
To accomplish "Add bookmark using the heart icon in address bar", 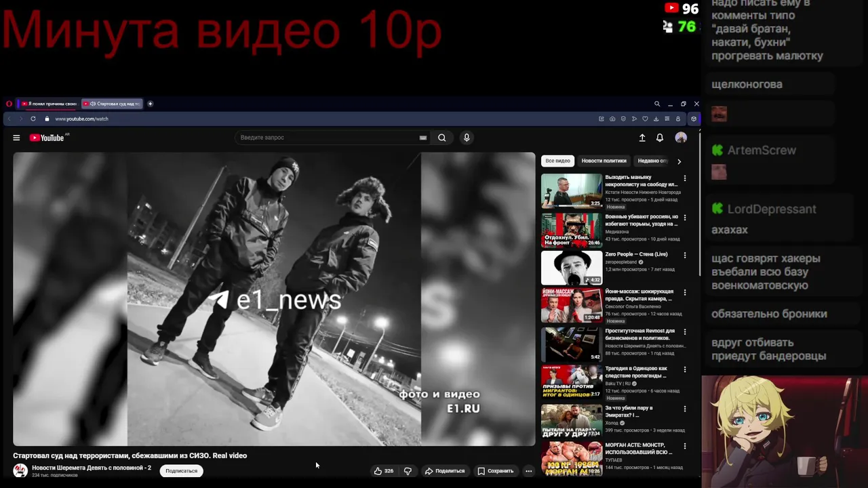I will point(645,119).
